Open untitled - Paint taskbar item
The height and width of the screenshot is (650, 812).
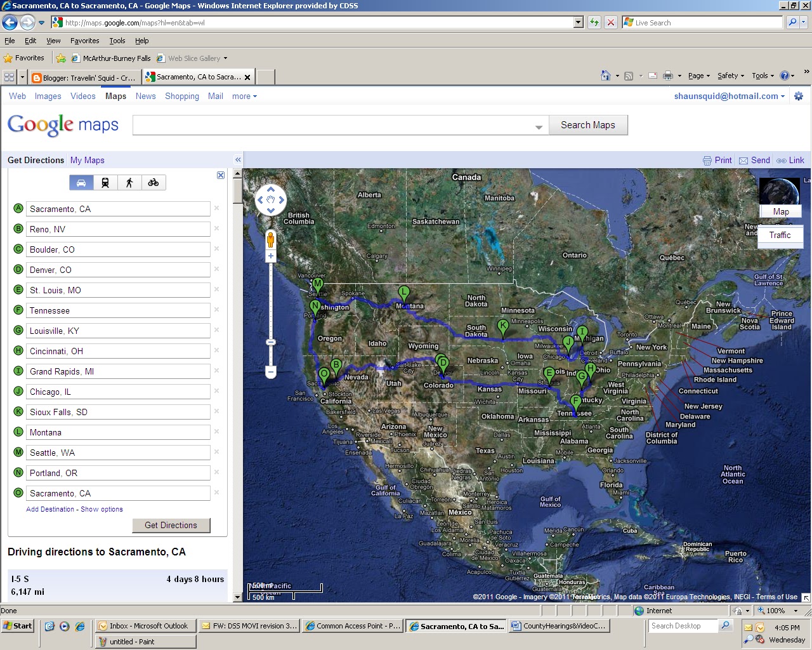[145, 642]
